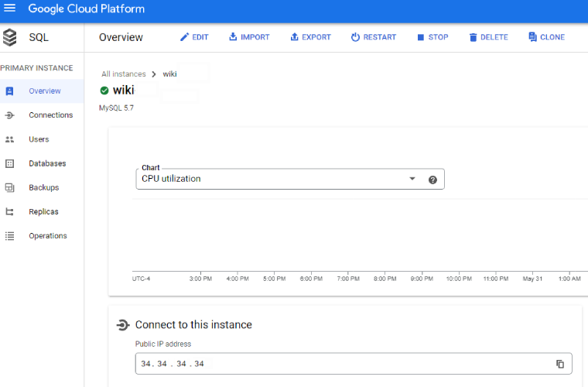
Task: Open the hamburger navigation menu
Action: [x=9, y=8]
